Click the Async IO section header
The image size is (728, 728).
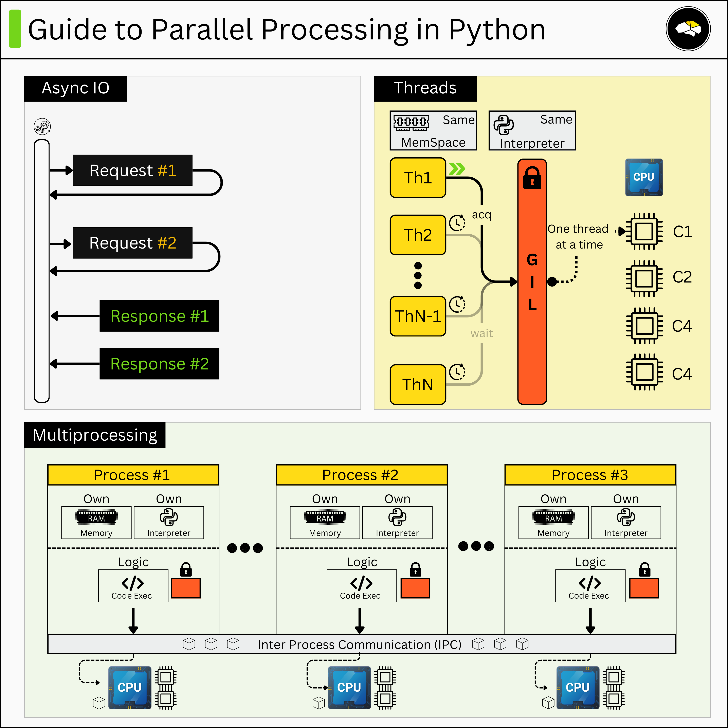(x=76, y=89)
